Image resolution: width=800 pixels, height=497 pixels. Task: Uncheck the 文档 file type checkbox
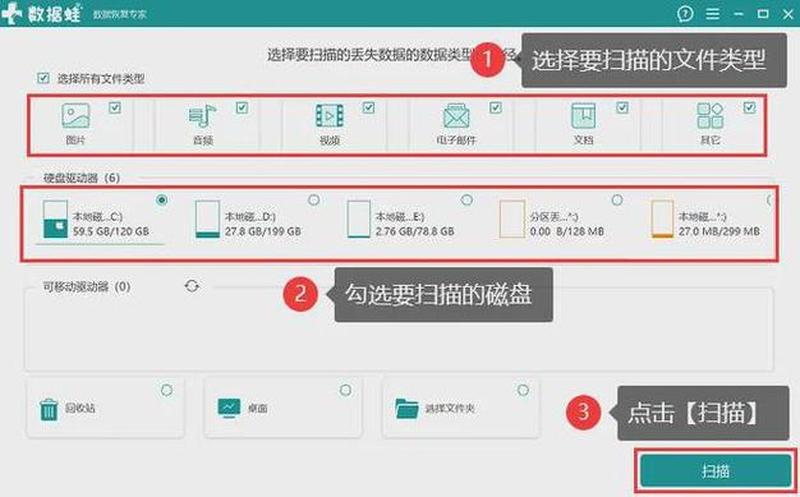tap(622, 108)
